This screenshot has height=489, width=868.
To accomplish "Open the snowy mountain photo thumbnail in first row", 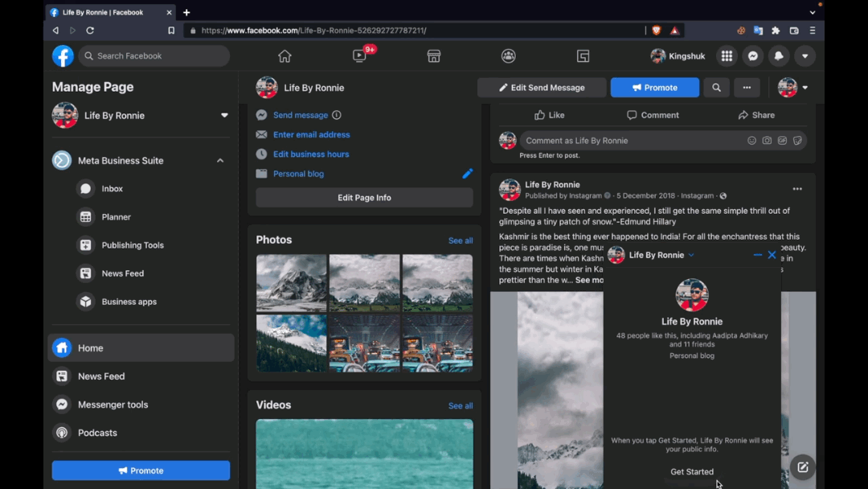I will click(291, 283).
